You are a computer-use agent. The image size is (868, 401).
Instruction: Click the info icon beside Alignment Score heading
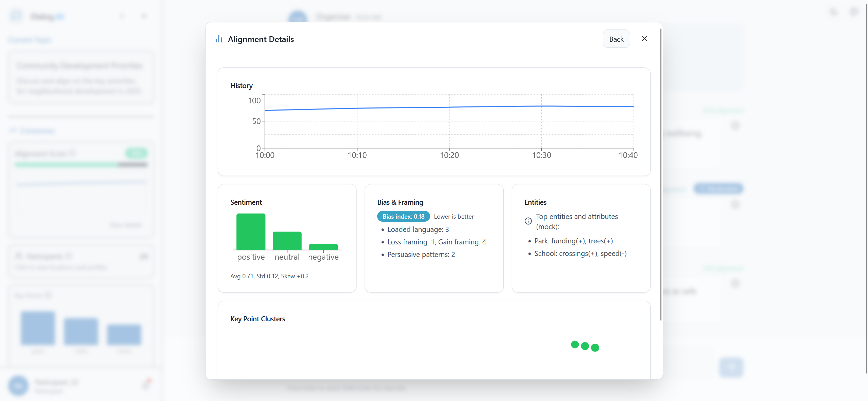72,153
